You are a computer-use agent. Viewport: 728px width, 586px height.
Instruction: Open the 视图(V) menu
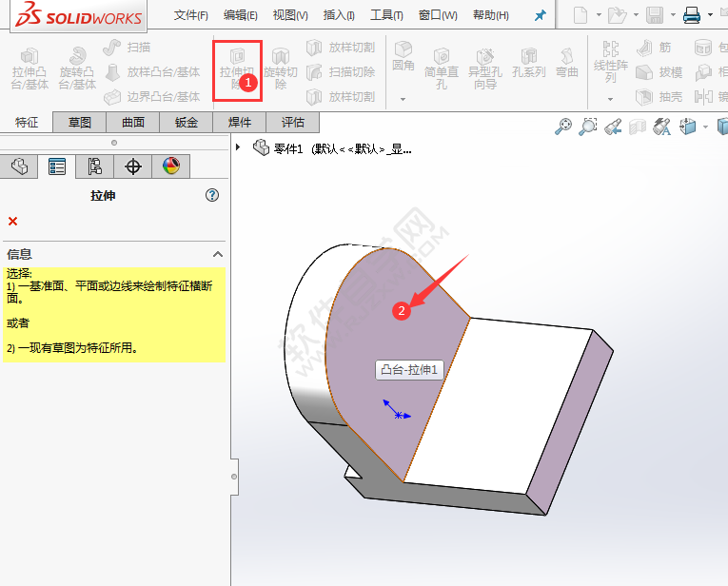pos(290,15)
